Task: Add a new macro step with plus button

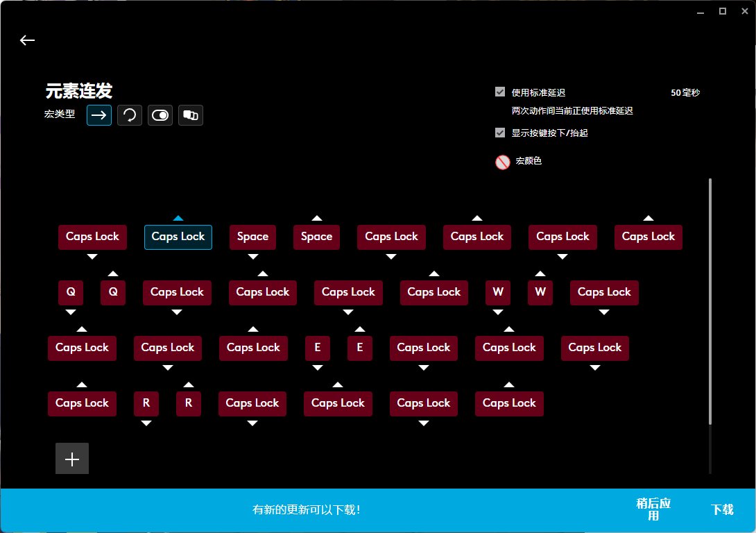Action: tap(72, 458)
